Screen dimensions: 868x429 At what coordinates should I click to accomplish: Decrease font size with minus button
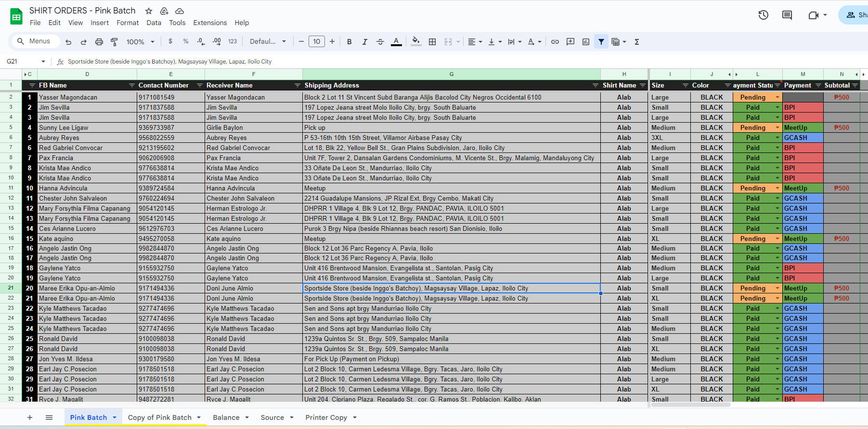[x=301, y=42]
